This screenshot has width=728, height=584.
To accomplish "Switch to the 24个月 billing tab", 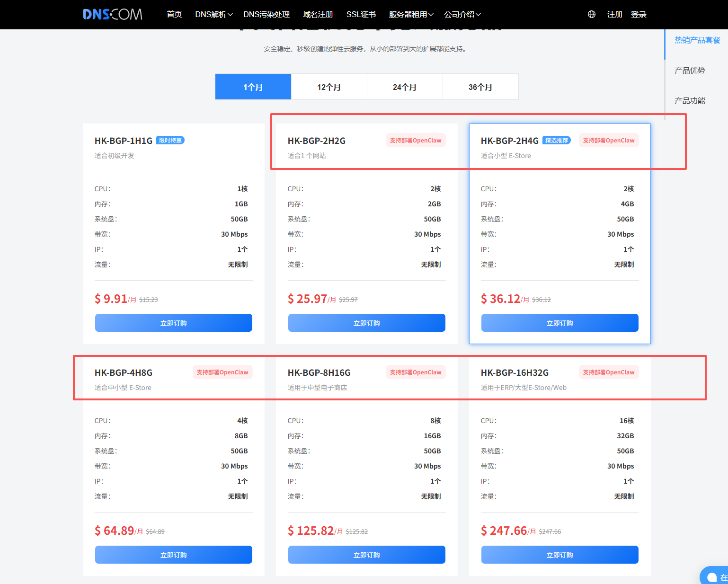I will click(405, 87).
